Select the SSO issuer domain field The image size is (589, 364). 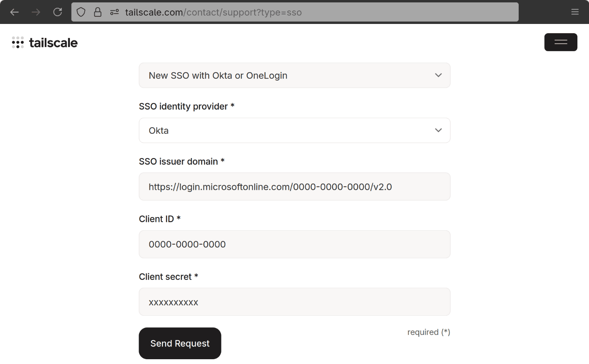[294, 186]
